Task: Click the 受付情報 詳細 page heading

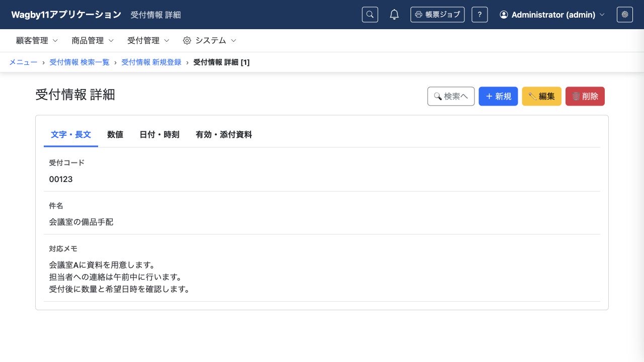Action: pyautogui.click(x=75, y=95)
